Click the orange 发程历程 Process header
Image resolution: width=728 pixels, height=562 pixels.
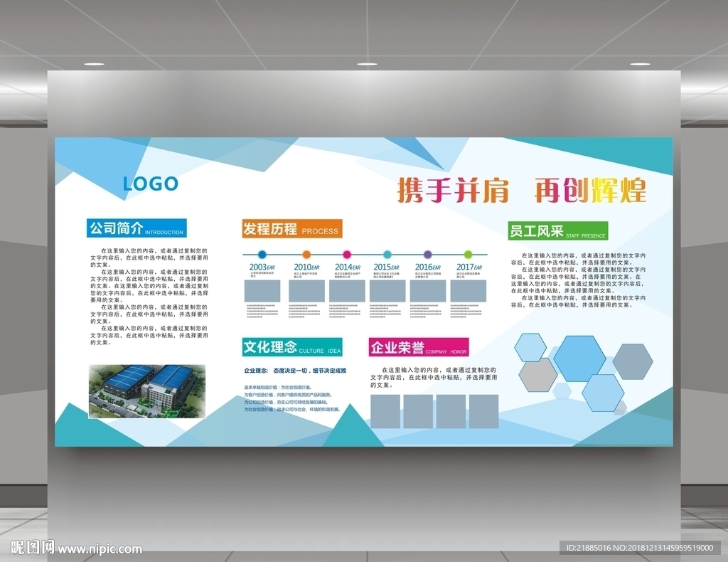[x=292, y=228]
